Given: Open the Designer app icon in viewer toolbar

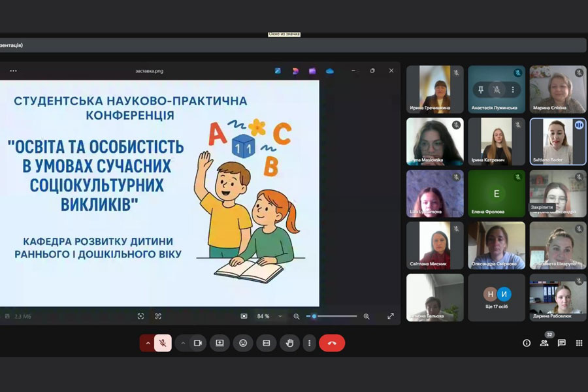Looking at the screenshot, I should (x=295, y=71).
